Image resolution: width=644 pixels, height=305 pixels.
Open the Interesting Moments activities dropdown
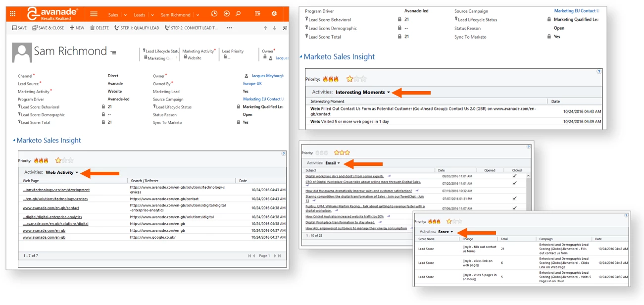[363, 92]
